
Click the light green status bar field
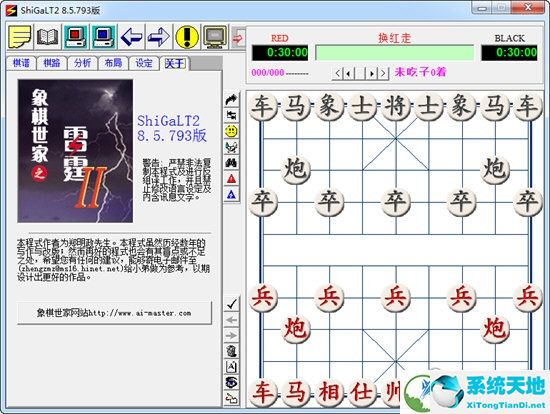click(395, 53)
